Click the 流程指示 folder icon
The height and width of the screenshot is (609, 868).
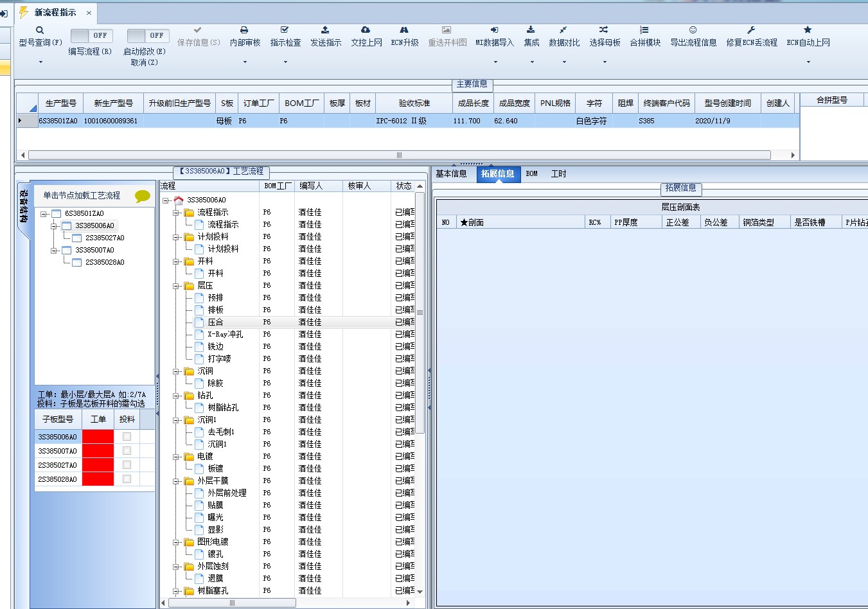click(x=189, y=212)
